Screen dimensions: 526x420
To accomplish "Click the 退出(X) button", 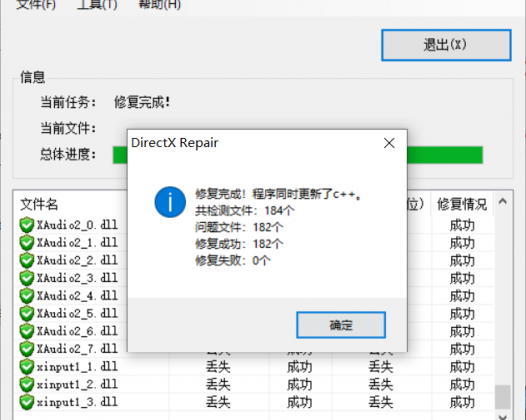I will [x=446, y=45].
